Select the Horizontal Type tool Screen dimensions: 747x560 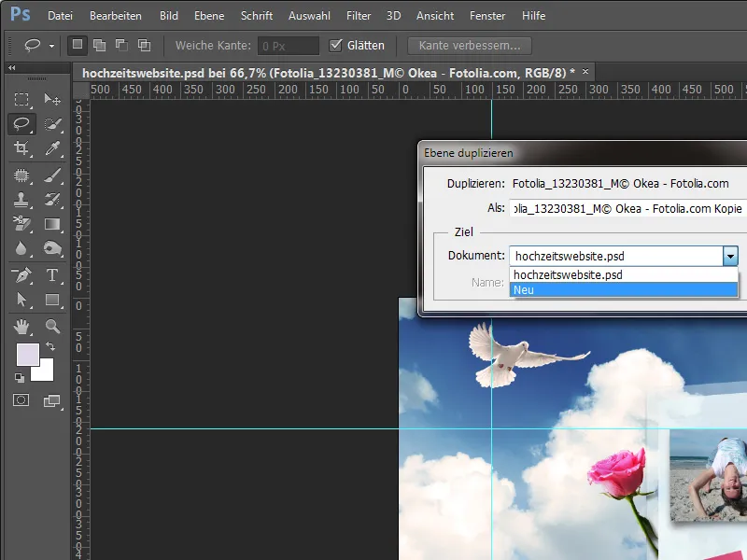(52, 274)
